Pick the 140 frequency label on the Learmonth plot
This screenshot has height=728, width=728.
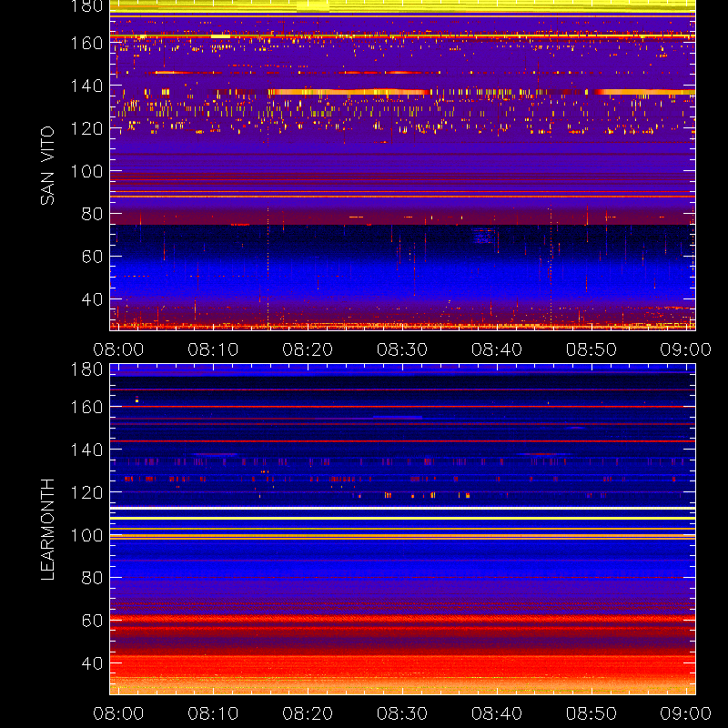tap(86, 450)
